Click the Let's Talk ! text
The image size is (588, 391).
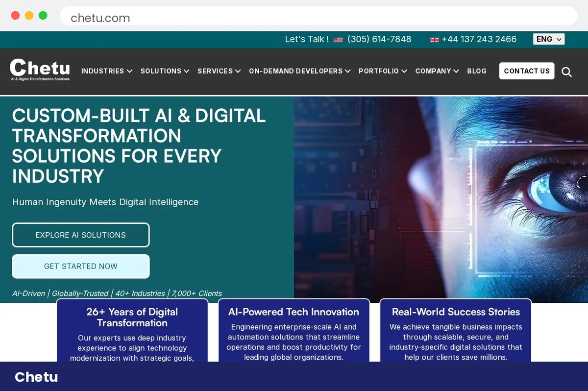pyautogui.click(x=307, y=39)
